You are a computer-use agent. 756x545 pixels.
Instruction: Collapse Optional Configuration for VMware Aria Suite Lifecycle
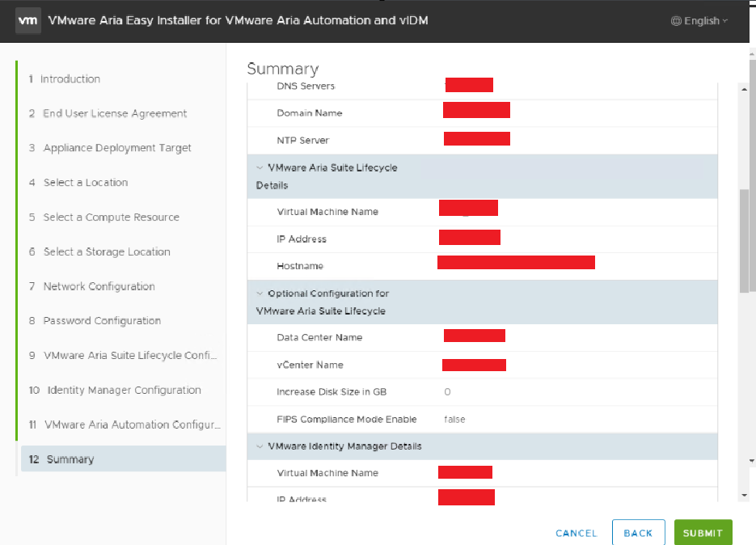260,294
